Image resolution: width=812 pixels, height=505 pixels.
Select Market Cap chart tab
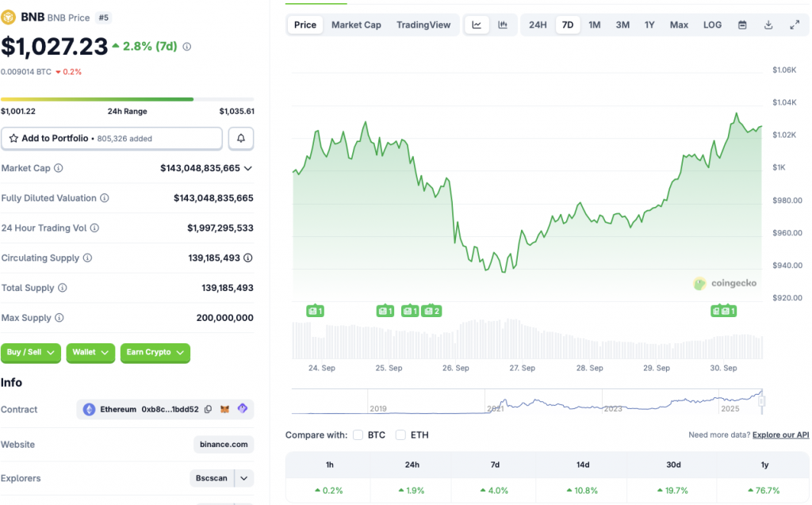coord(356,25)
